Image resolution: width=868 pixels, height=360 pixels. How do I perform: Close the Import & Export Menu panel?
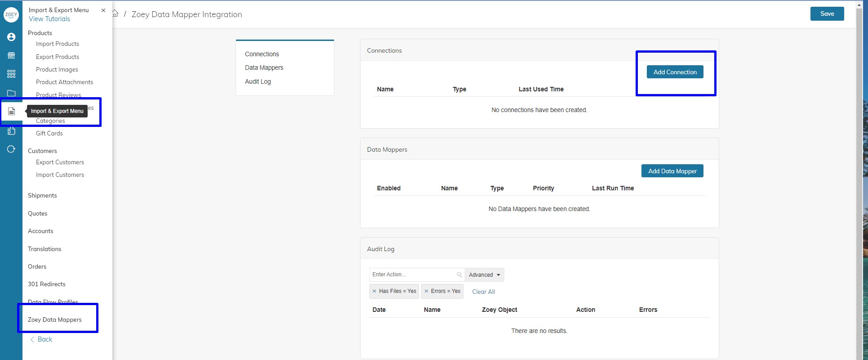(103, 10)
